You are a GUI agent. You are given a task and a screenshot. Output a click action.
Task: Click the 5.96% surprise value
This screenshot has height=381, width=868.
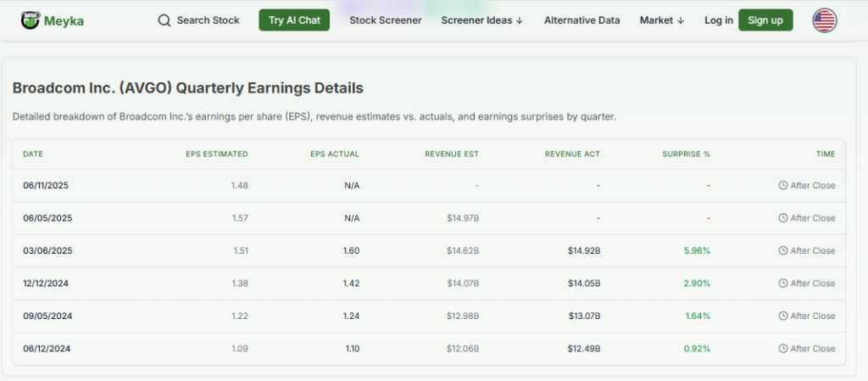[x=697, y=251]
